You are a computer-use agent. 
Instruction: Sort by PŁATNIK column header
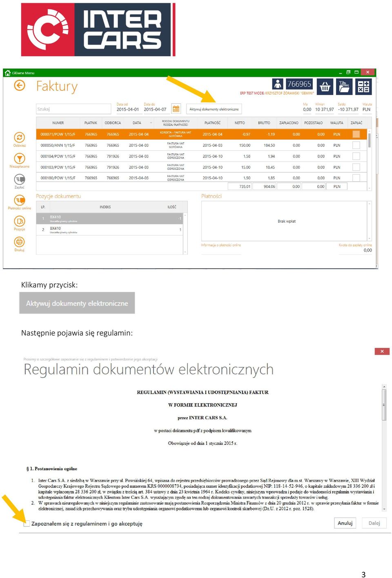91,123
